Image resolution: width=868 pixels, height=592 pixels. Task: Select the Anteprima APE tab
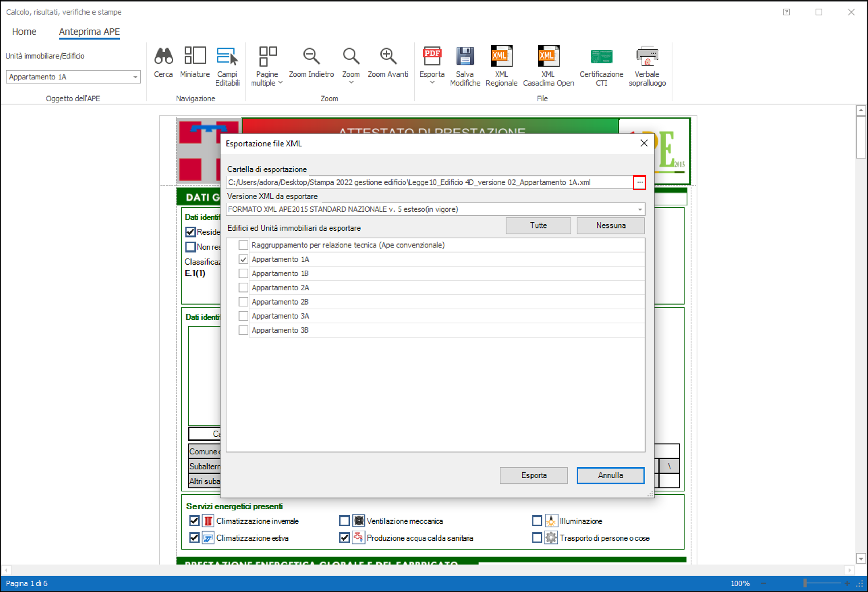click(x=89, y=32)
